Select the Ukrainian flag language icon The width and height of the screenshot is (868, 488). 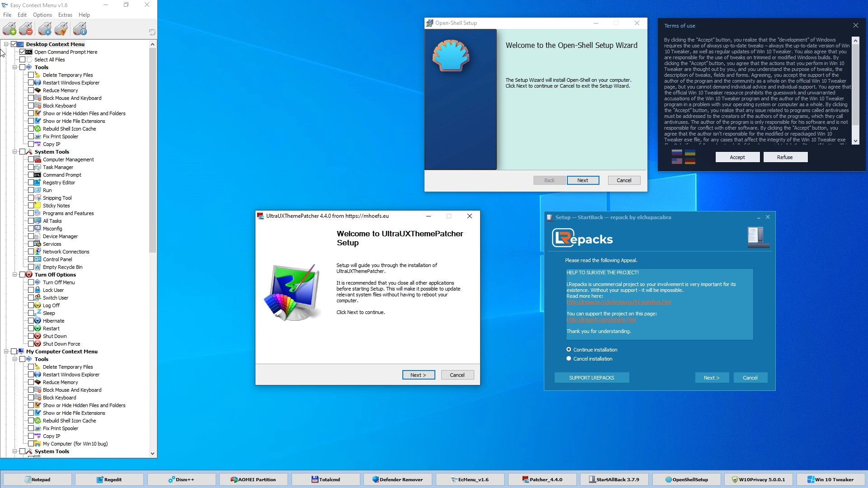(x=690, y=153)
